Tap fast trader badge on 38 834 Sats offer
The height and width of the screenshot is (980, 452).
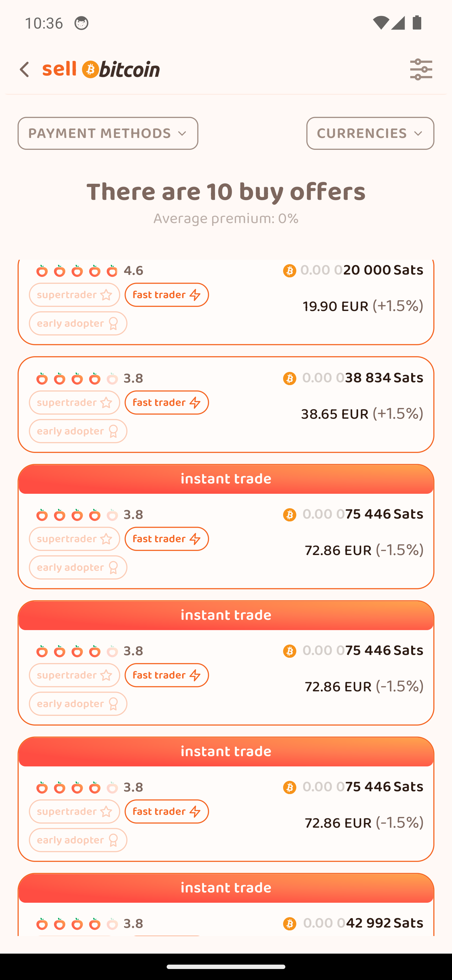166,403
